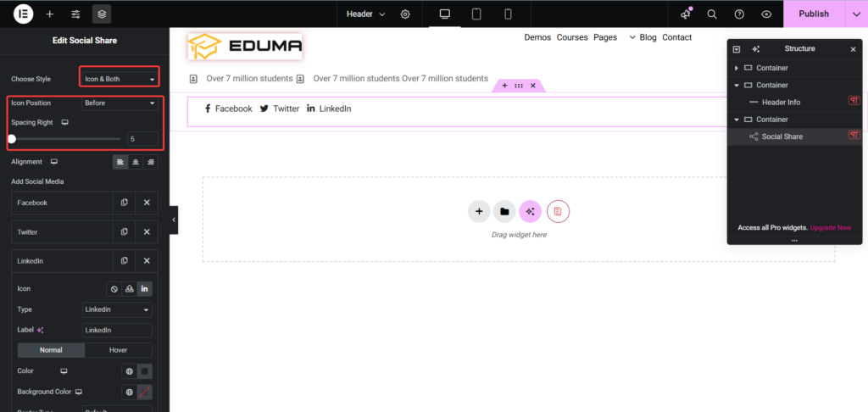
Task: Adjust the Spacing Right slider handle
Action: point(12,139)
